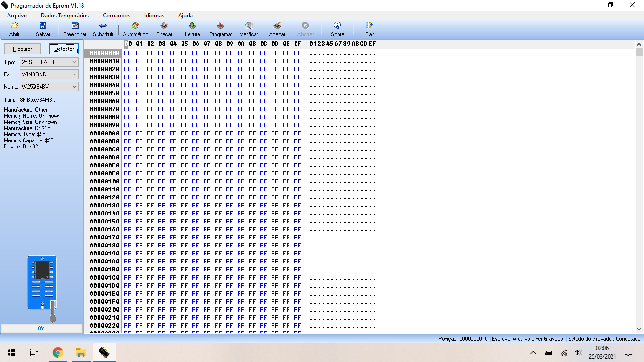
Task: Click address 000000A0 in the hex view
Action: pyautogui.click(x=105, y=133)
